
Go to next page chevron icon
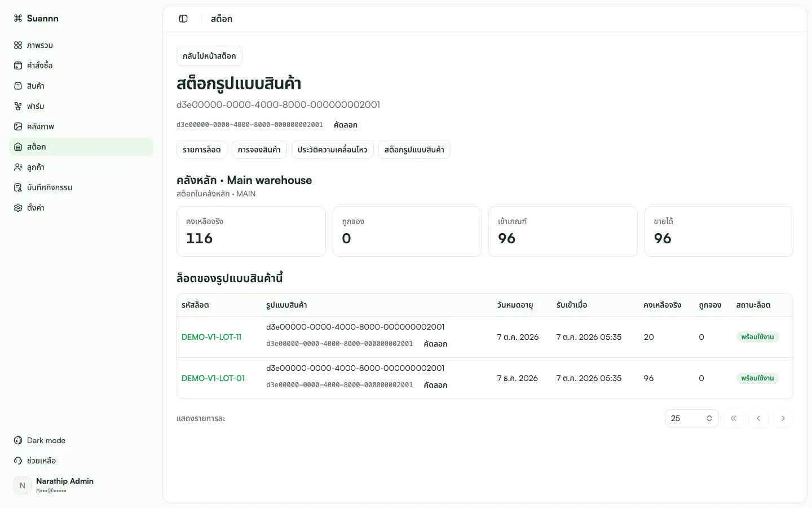[x=783, y=418]
